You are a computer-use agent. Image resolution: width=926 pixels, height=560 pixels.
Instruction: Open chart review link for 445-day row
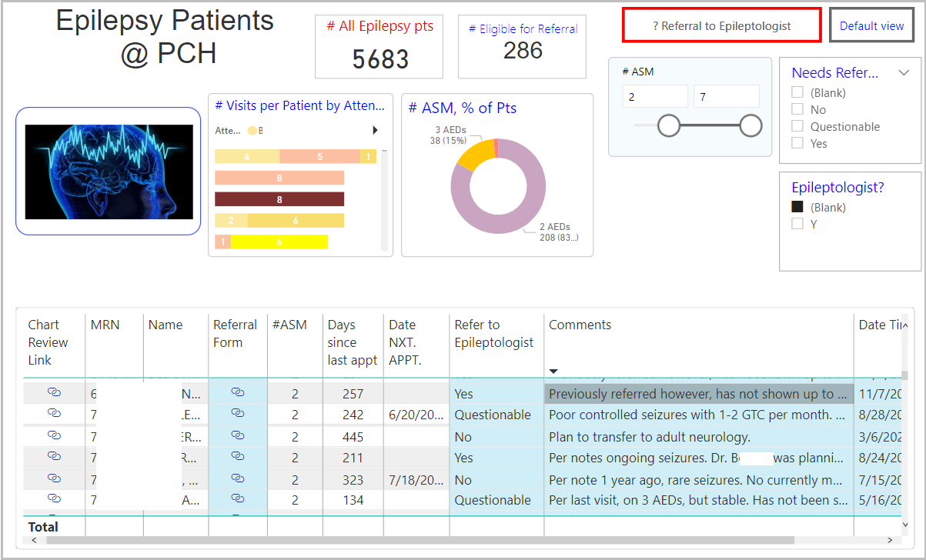[54, 436]
